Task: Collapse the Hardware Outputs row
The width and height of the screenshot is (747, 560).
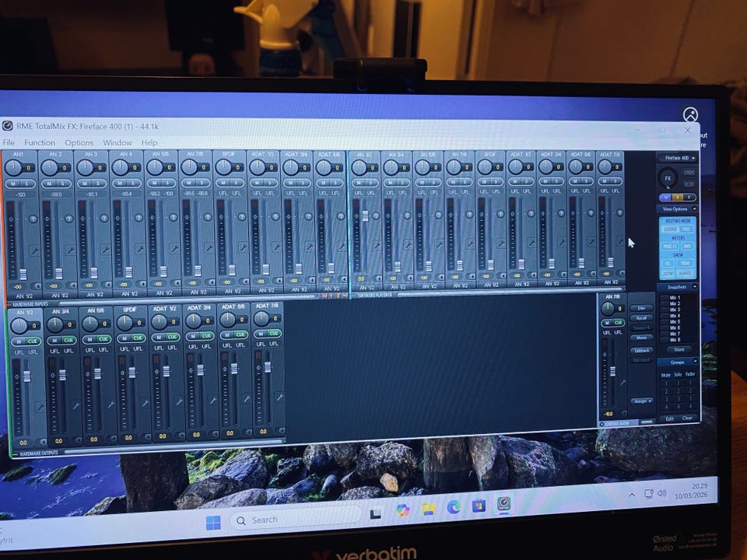Action: pyautogui.click(x=14, y=454)
